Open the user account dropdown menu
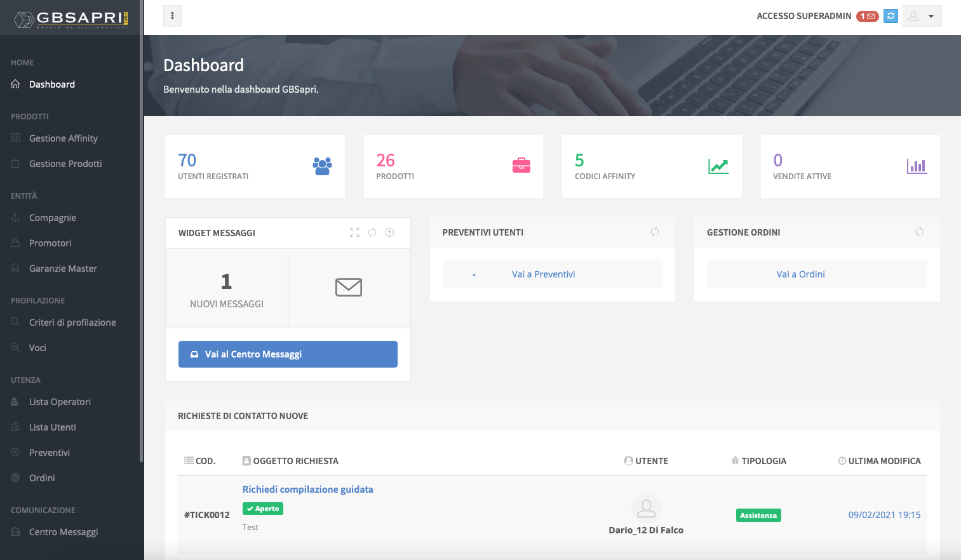The image size is (961, 560). tap(922, 16)
